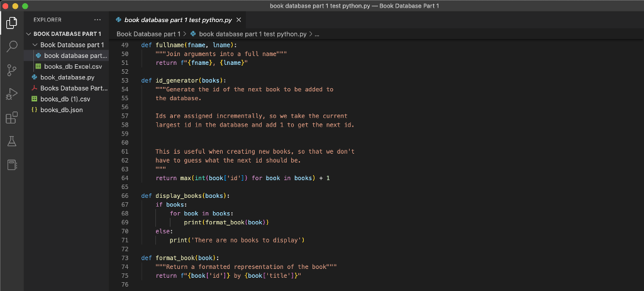Viewport: 644px width, 291px height.
Task: Open the Testing flask icon
Action: [x=11, y=142]
